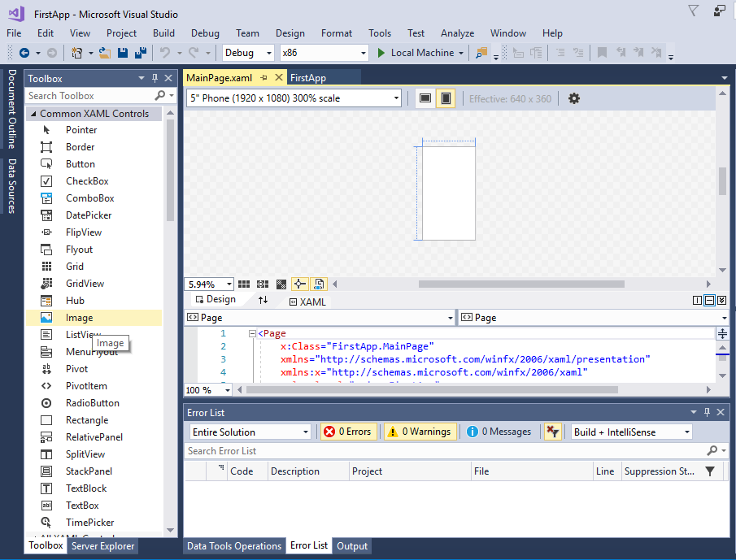Click the New Project toolbar icon

(76, 53)
